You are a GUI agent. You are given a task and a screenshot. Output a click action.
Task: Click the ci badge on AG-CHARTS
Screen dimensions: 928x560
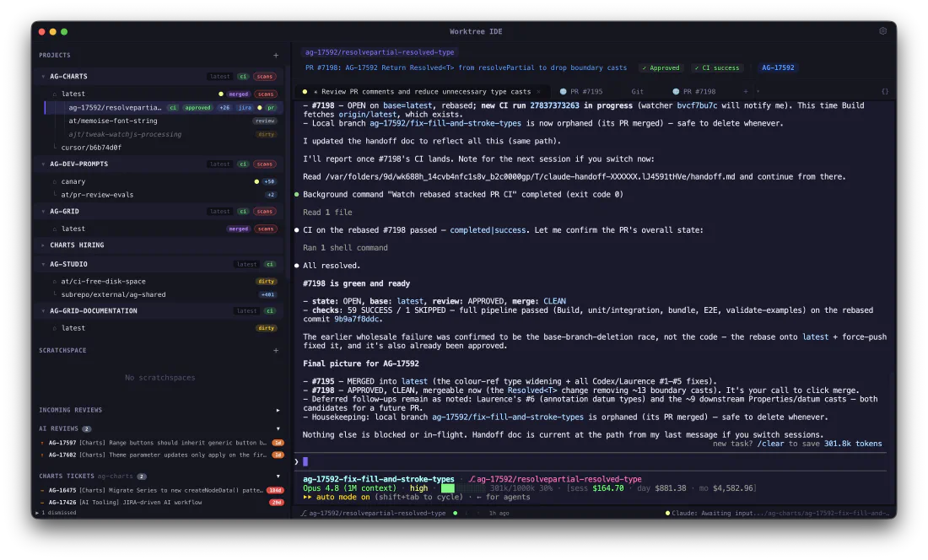pyautogui.click(x=243, y=76)
